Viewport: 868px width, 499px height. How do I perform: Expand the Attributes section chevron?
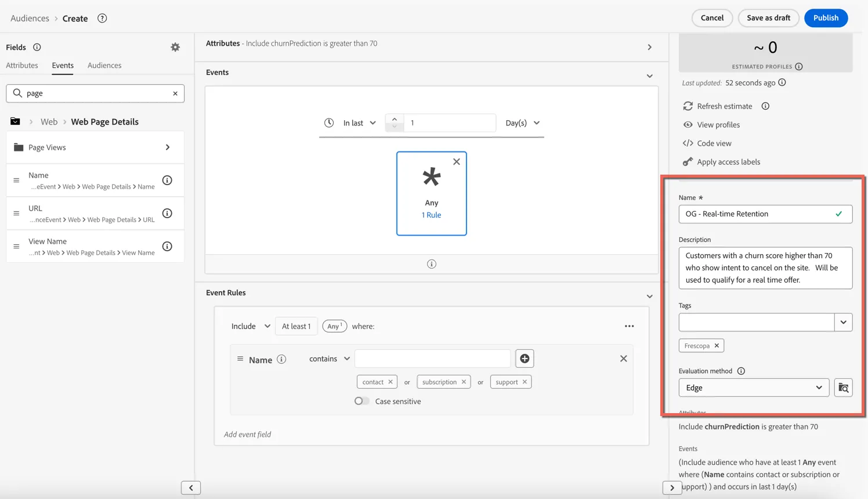(649, 48)
